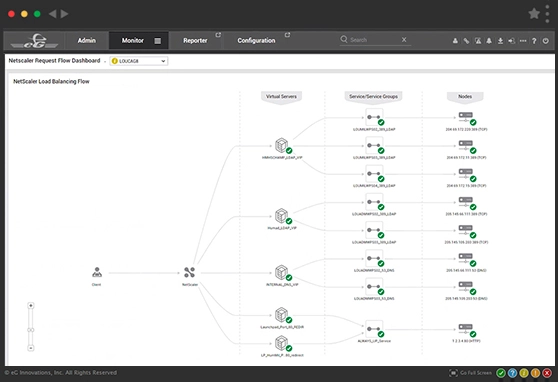Click the green normal status indicator

(501, 373)
